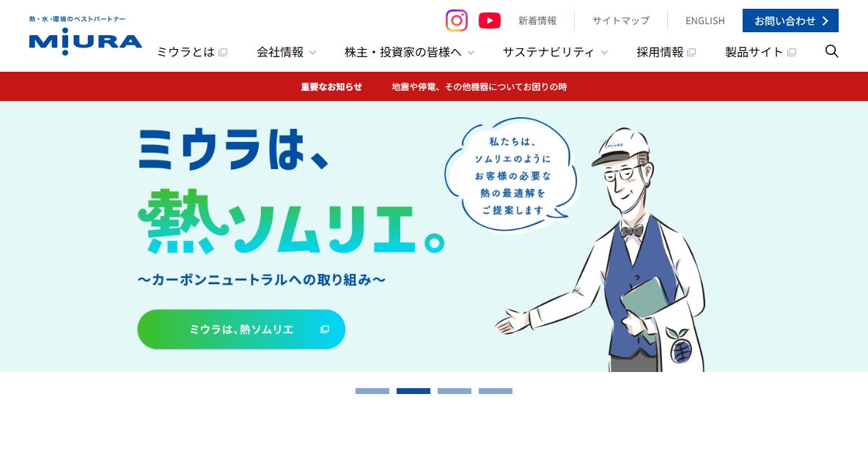
Task: Expand the 会社情報 dropdown menu
Action: tap(286, 53)
